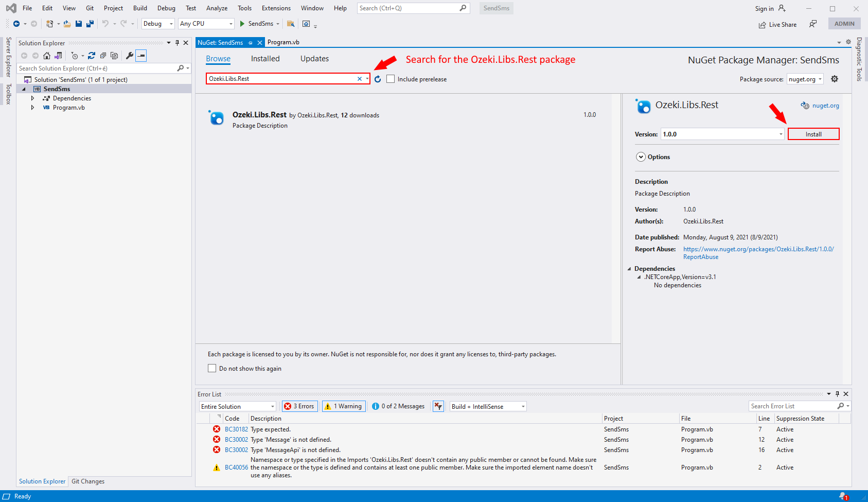868x502 pixels.
Task: Sort error list by Line column
Action: coord(764,419)
